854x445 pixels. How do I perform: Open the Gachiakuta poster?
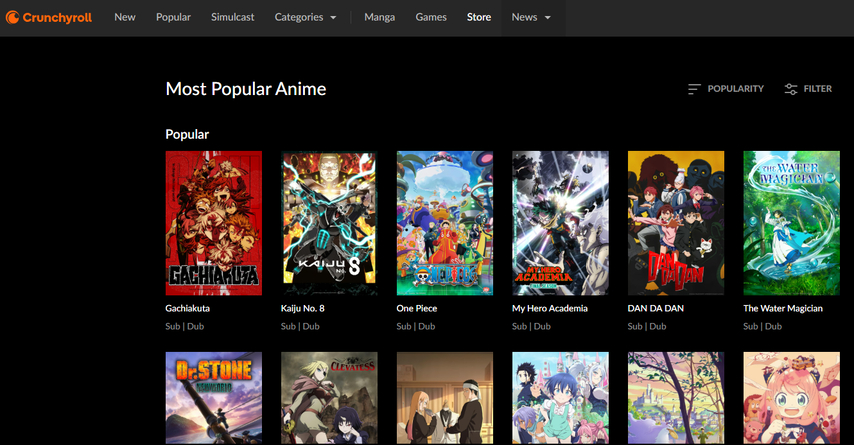point(214,223)
